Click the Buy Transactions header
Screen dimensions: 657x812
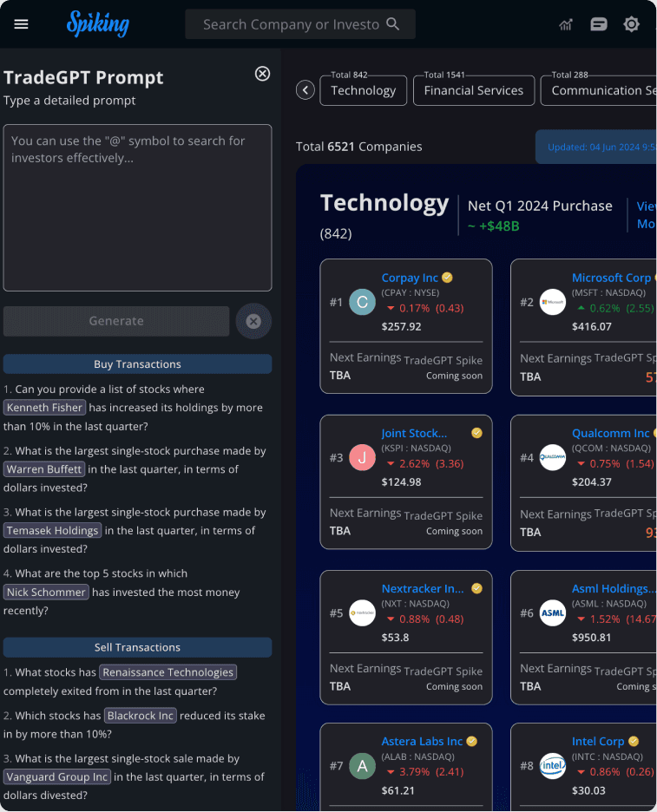pos(137,364)
